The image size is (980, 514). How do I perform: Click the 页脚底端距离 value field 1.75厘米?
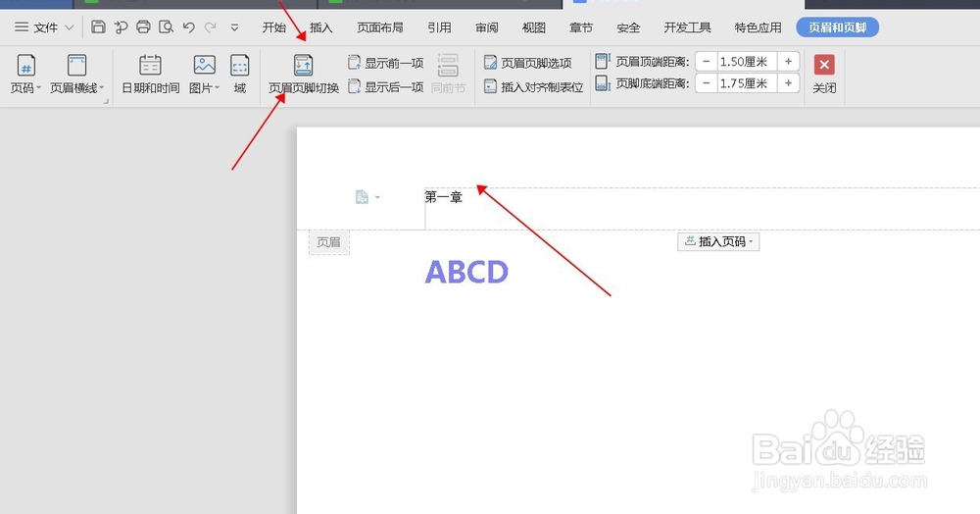point(746,83)
